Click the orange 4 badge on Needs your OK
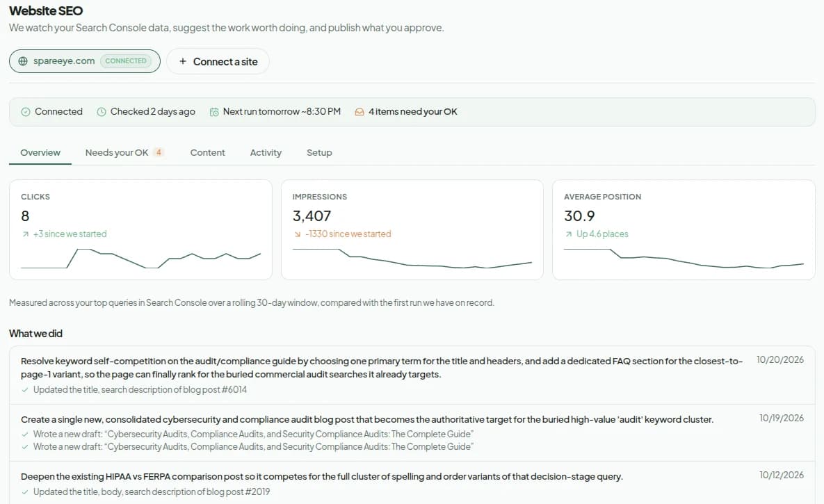824x504 pixels. coord(159,152)
